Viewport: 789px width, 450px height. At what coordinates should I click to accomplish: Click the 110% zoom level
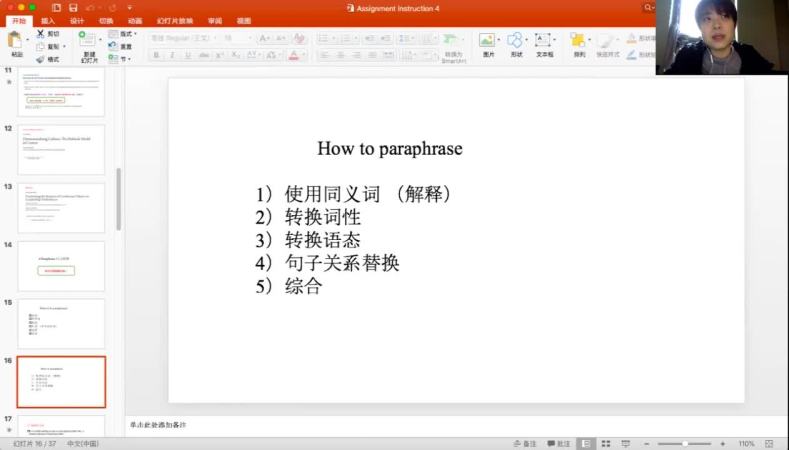click(x=746, y=443)
